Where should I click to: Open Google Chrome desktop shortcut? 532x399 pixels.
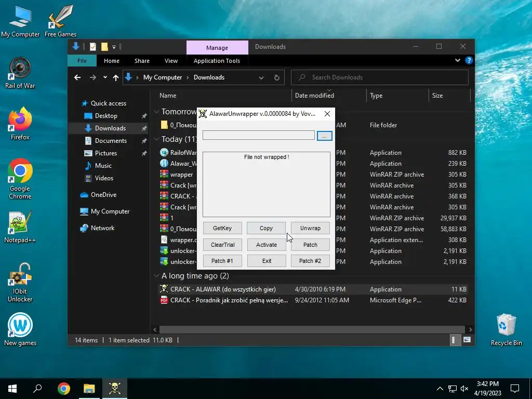(20, 179)
